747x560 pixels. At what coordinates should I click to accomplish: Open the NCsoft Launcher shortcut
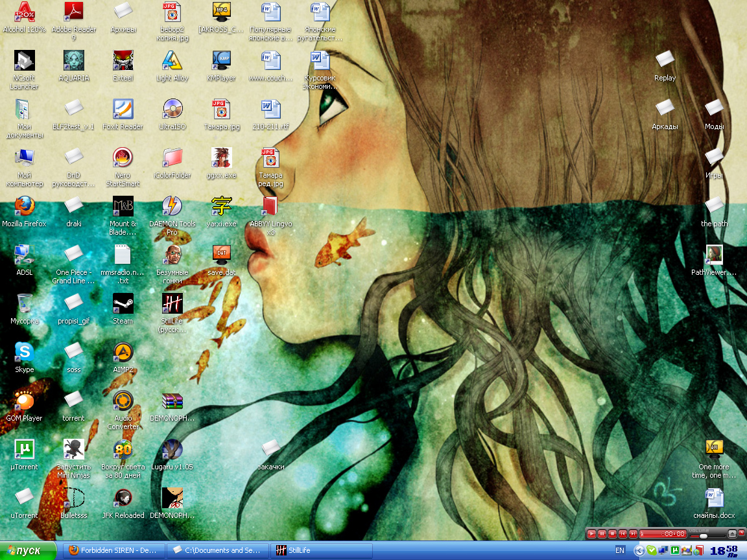click(x=24, y=70)
